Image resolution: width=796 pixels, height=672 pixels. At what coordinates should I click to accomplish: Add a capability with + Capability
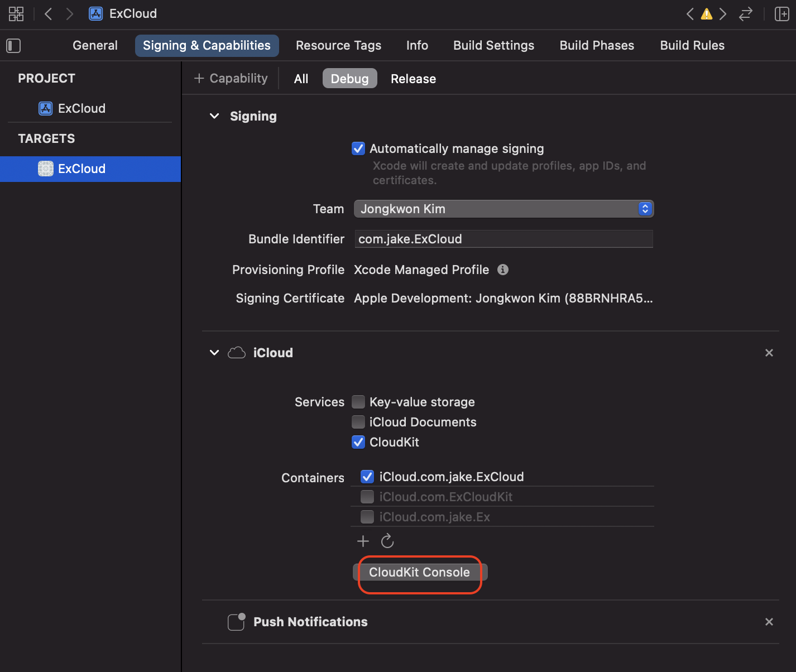(x=231, y=79)
